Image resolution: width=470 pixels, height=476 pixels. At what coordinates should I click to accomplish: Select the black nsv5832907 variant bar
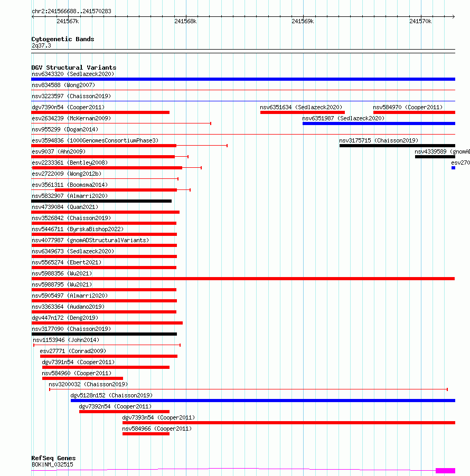click(101, 201)
